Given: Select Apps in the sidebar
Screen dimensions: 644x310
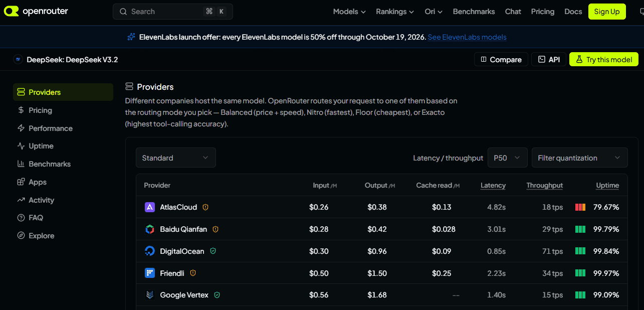Looking at the screenshot, I should point(63,182).
